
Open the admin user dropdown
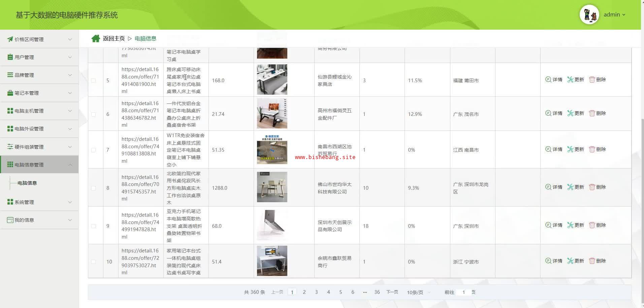[x=614, y=15]
